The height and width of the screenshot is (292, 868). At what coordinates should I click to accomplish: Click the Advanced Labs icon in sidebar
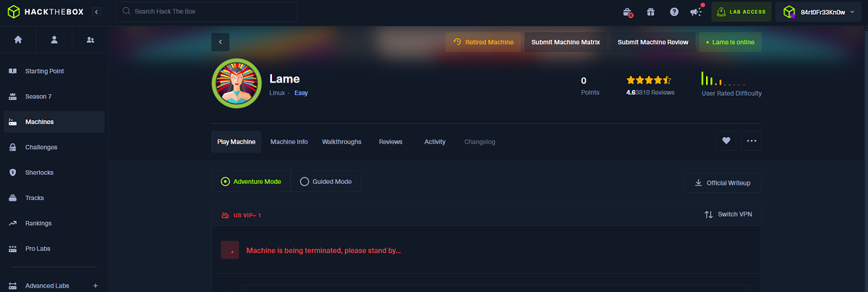pos(12,285)
